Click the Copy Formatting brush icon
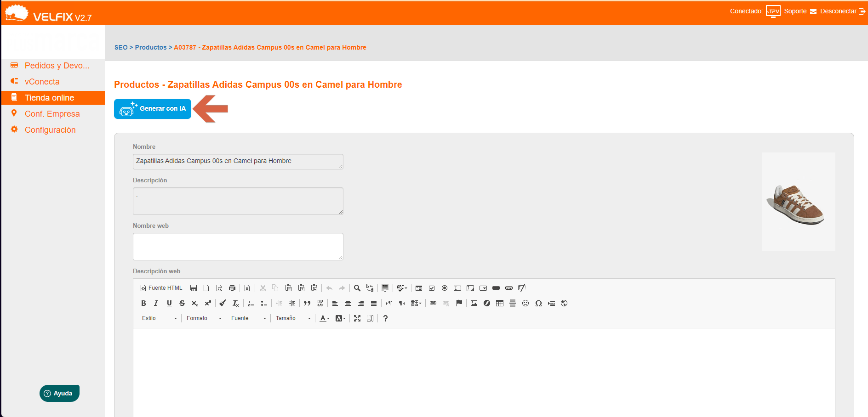Screen dimensions: 868x417 223,303
